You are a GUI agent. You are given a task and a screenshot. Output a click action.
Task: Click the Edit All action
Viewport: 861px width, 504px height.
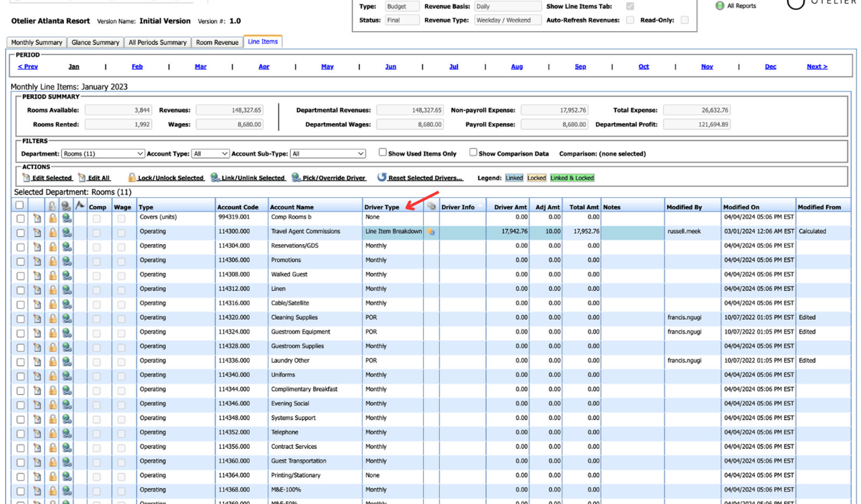tap(94, 178)
